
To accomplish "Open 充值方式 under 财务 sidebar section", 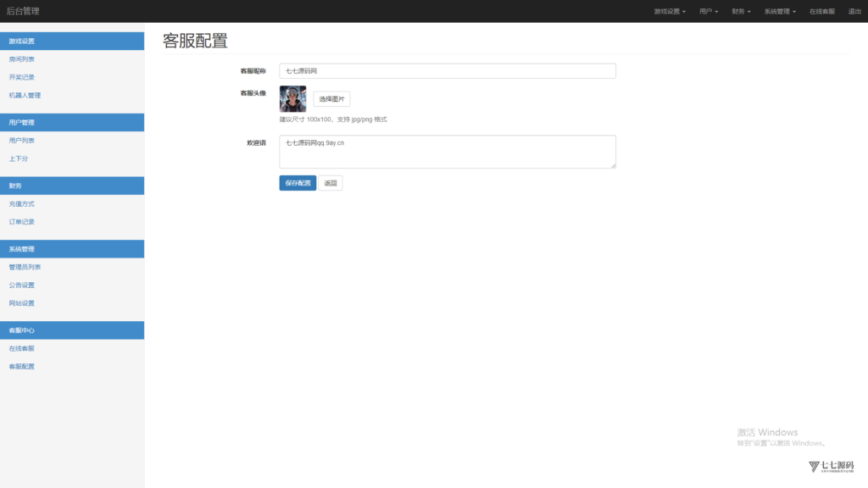I will (22, 204).
